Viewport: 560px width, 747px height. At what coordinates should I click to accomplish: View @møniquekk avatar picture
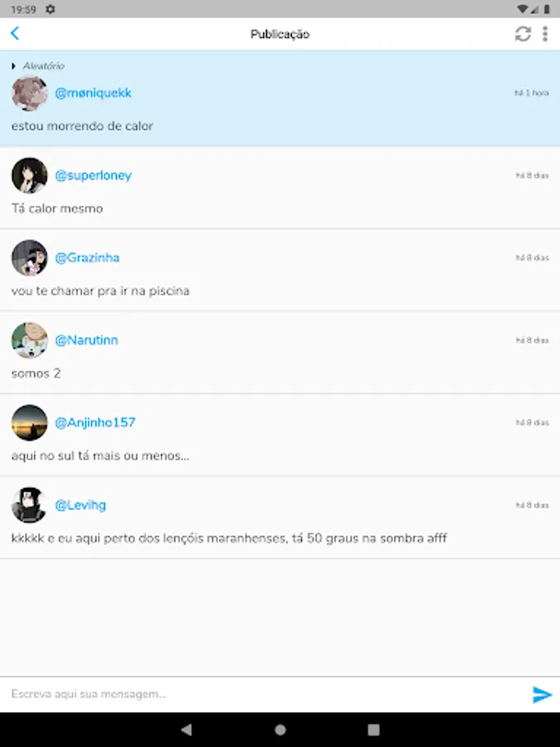point(30,93)
